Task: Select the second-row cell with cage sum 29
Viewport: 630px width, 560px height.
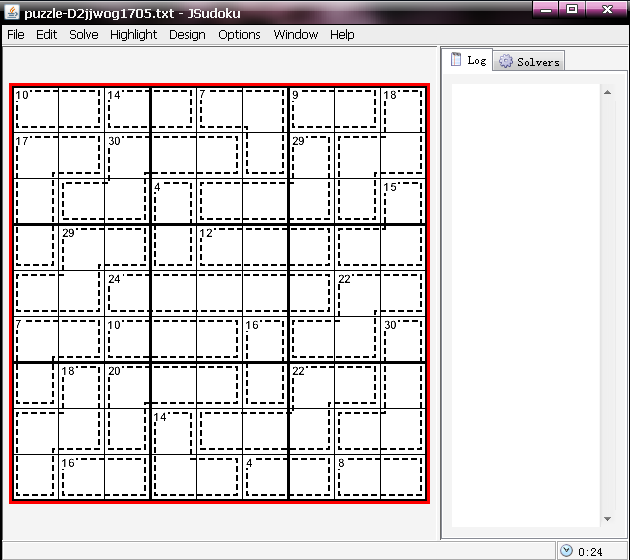Action: 311,155
